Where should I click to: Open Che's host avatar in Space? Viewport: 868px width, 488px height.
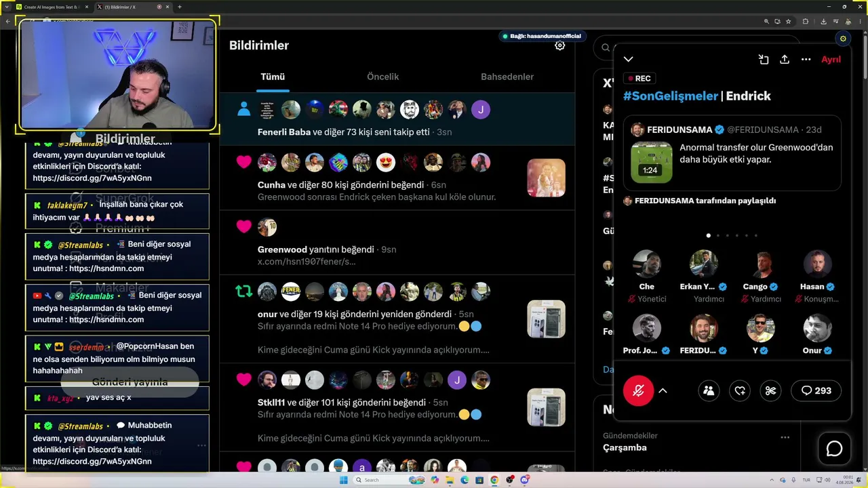(646, 264)
